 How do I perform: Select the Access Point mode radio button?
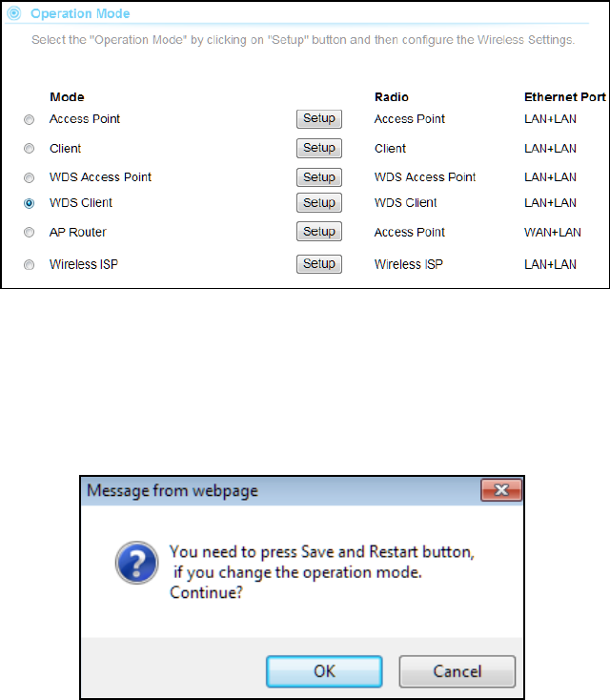coord(29,119)
